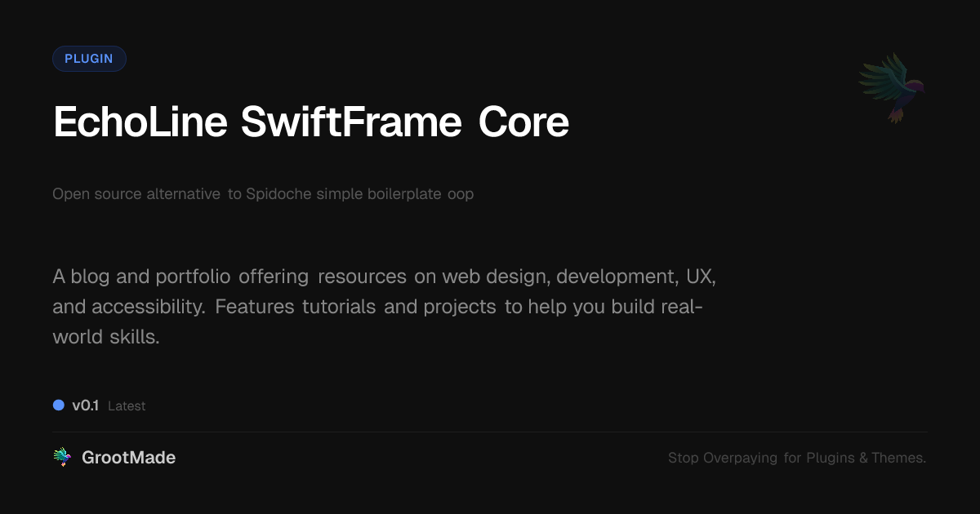Click the horizontal divider above GrootMade
The image size is (980, 514).
tap(490, 432)
